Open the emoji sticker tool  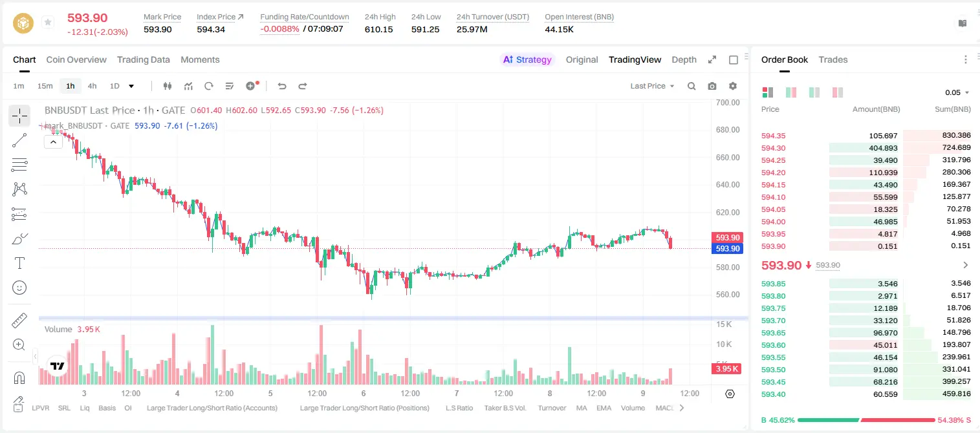point(19,288)
